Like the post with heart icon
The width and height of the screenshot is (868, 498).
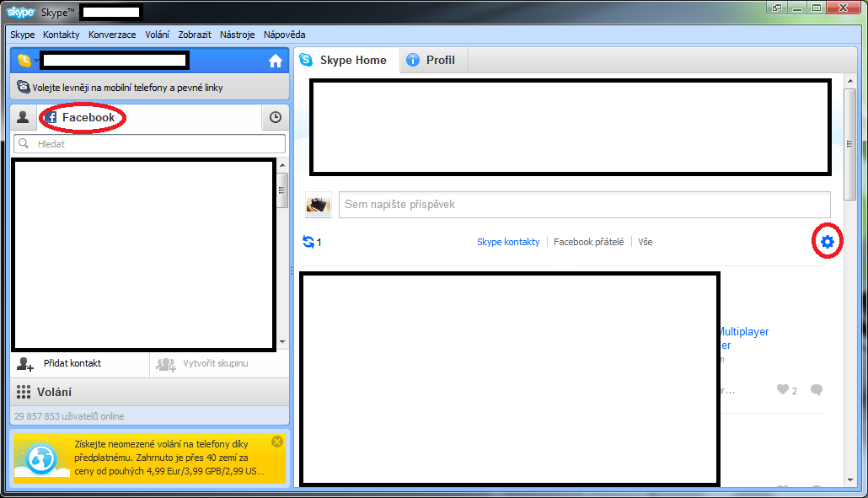782,389
